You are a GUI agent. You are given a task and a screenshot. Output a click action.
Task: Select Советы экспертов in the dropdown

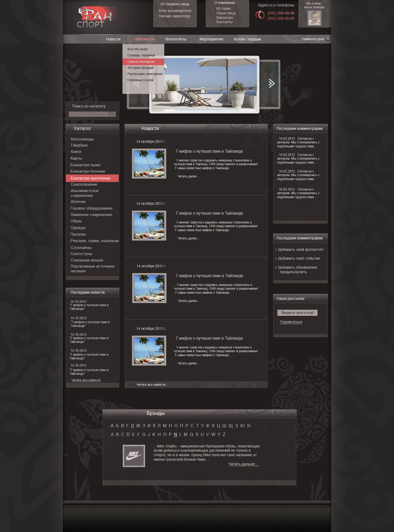coord(141,62)
